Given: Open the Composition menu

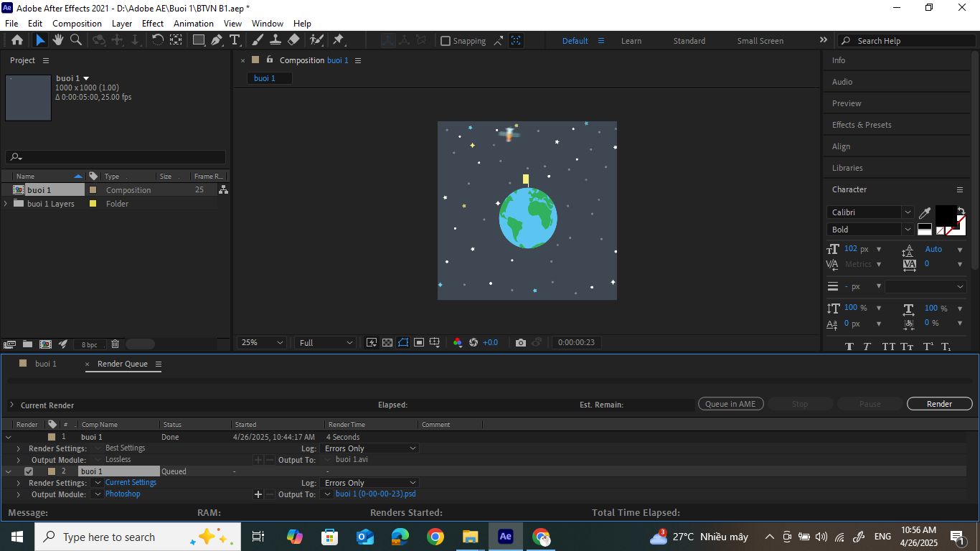Looking at the screenshot, I should click(x=77, y=24).
